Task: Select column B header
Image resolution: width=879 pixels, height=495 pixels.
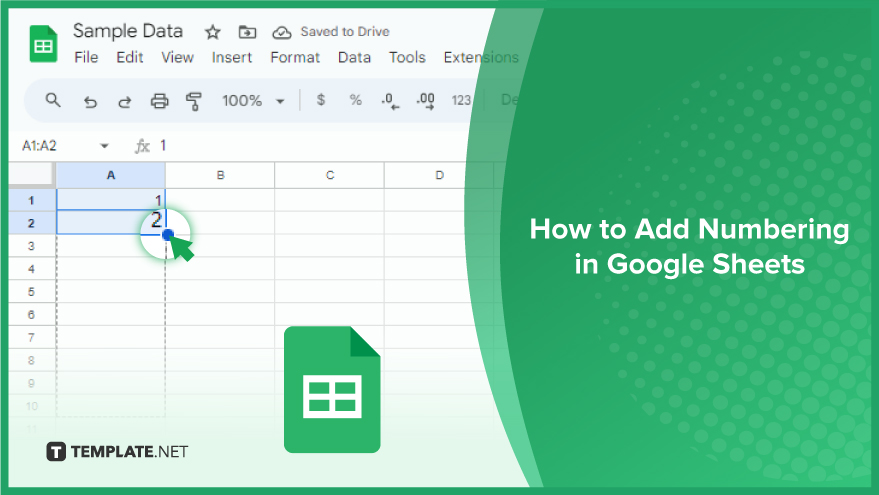Action: (x=220, y=175)
